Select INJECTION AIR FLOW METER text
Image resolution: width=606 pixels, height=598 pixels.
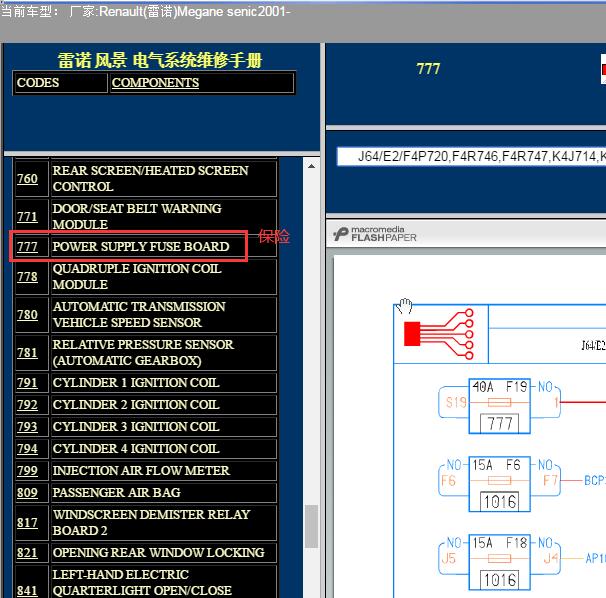(x=141, y=471)
